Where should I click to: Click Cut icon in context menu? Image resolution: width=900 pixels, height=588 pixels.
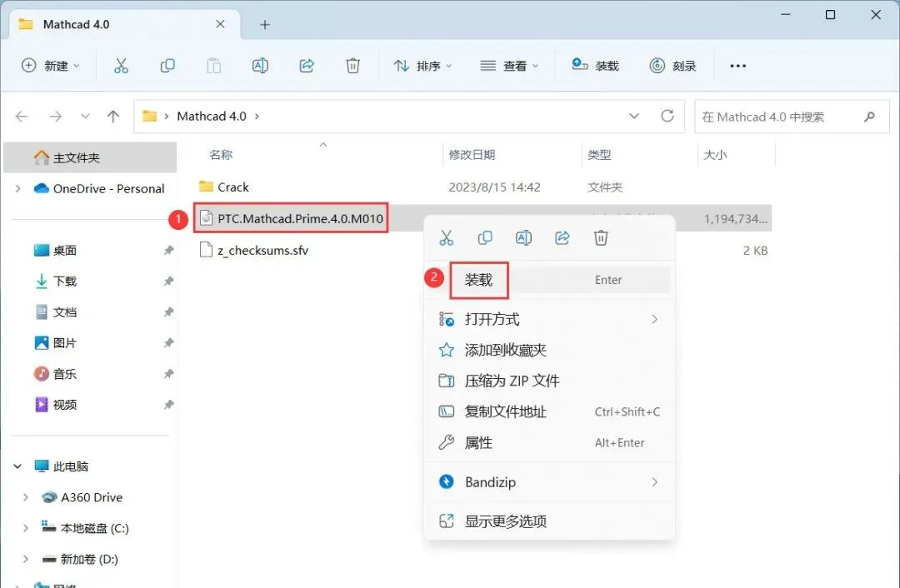point(446,237)
